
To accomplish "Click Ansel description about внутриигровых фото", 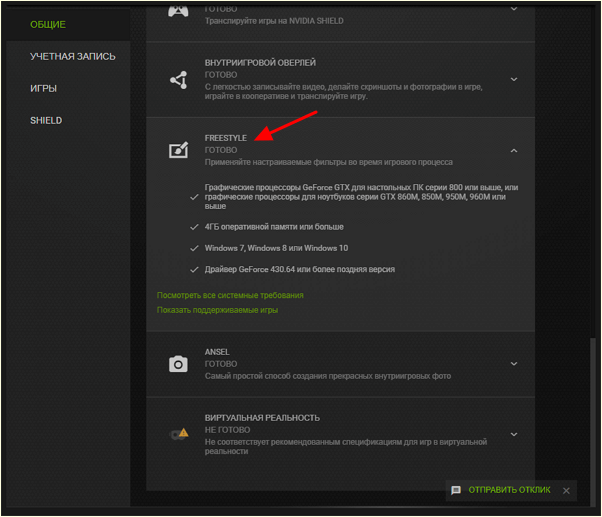I will [x=328, y=376].
